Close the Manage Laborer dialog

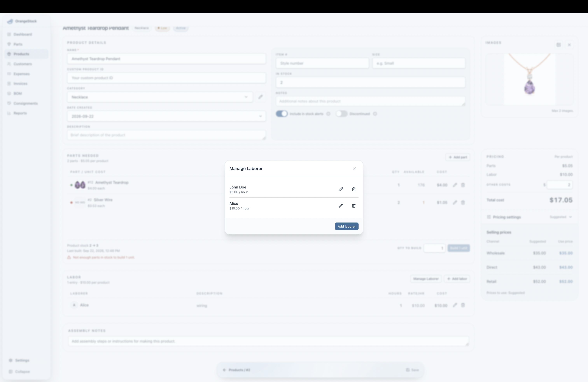(355, 168)
